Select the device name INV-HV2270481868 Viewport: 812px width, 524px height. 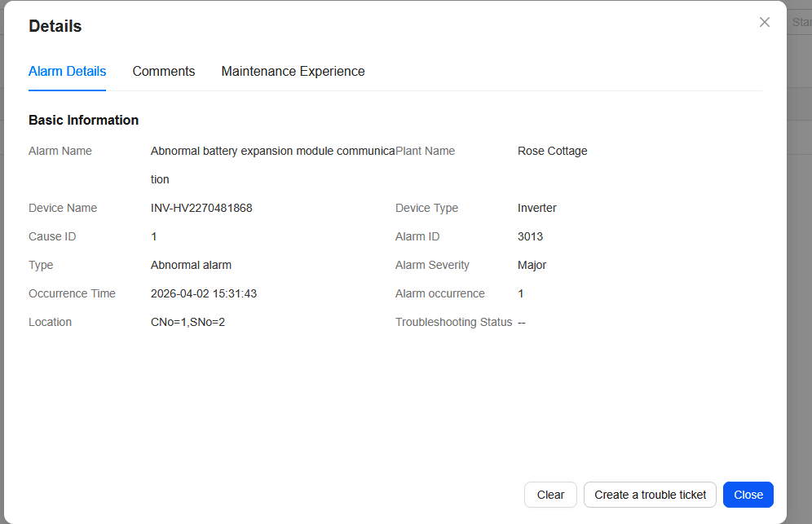[201, 209]
